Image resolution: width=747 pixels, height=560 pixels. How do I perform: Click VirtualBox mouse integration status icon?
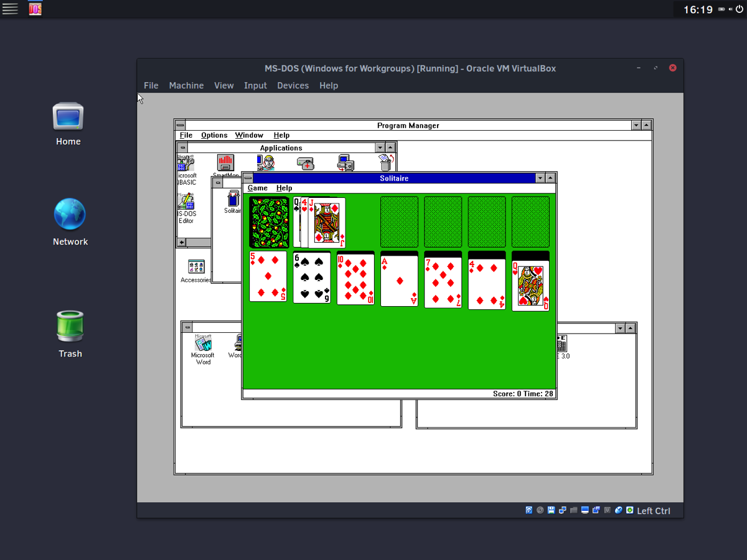(x=619, y=510)
